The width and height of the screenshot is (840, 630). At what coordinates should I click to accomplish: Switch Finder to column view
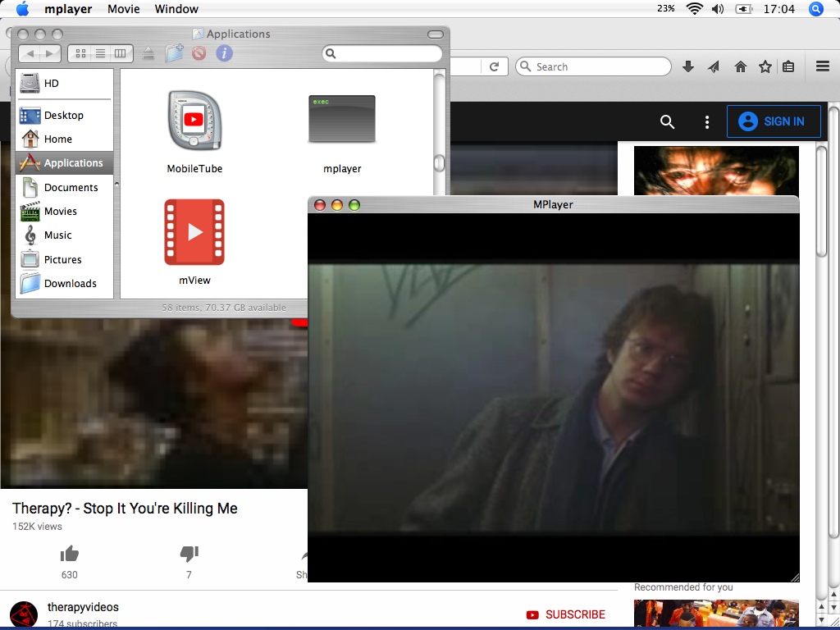pos(121,53)
